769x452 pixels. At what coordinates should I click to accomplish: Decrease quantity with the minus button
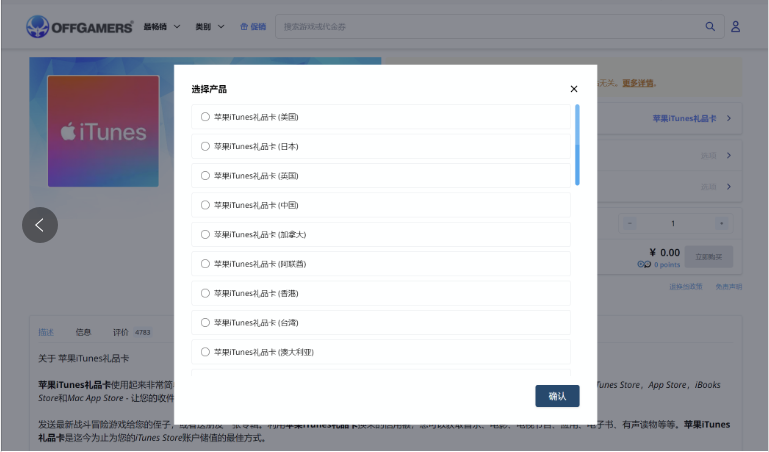(x=630, y=224)
